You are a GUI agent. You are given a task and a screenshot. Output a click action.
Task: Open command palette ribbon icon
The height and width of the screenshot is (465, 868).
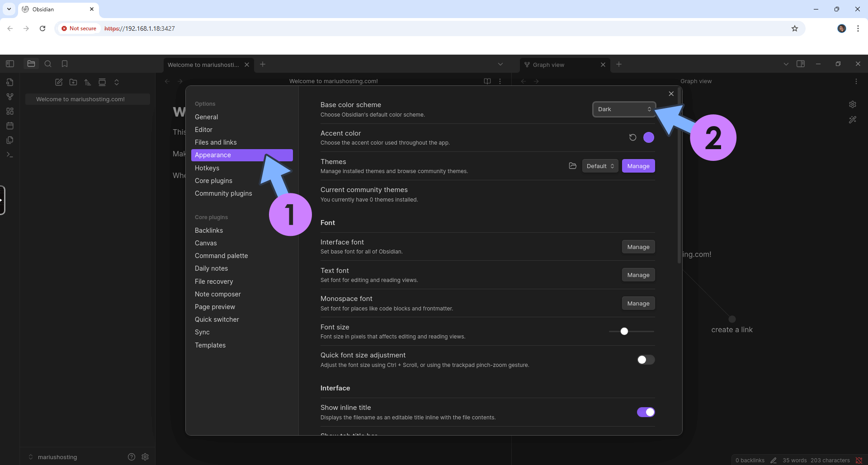click(10, 155)
